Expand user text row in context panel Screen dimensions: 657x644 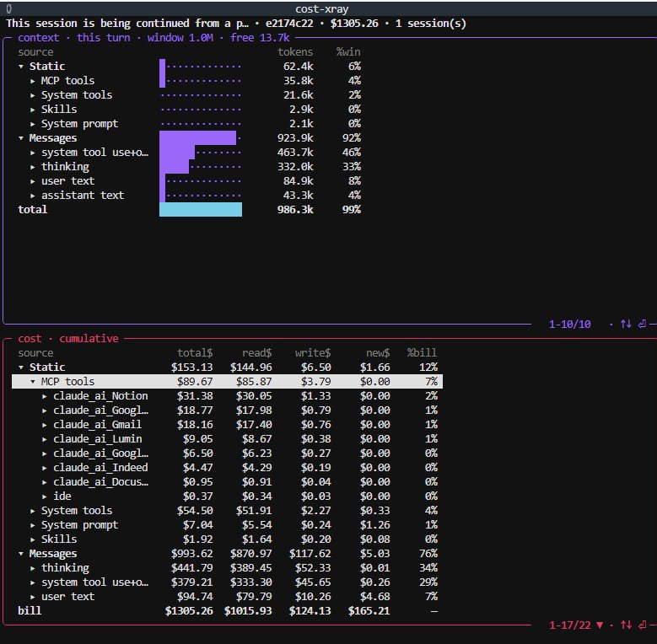pyautogui.click(x=33, y=181)
